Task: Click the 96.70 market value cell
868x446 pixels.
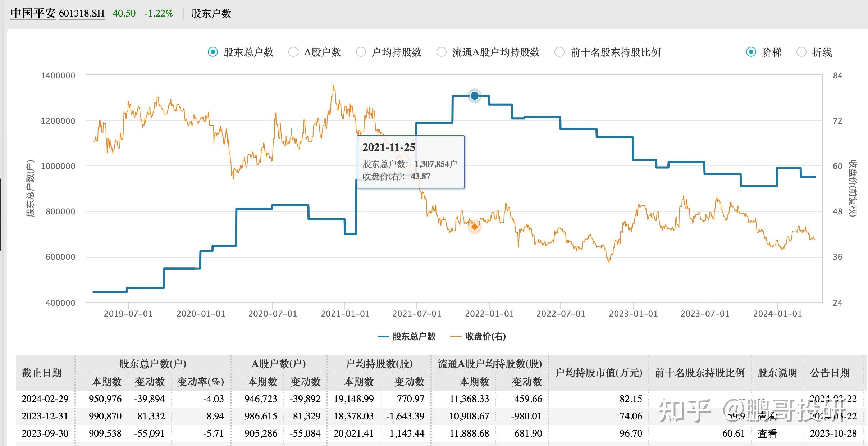Action: 631,433
